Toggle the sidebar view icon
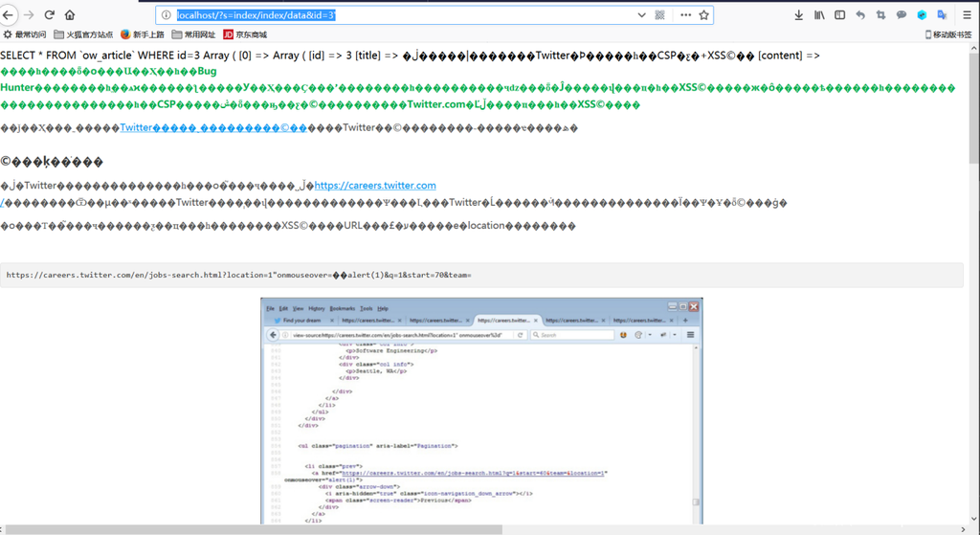 839,15
